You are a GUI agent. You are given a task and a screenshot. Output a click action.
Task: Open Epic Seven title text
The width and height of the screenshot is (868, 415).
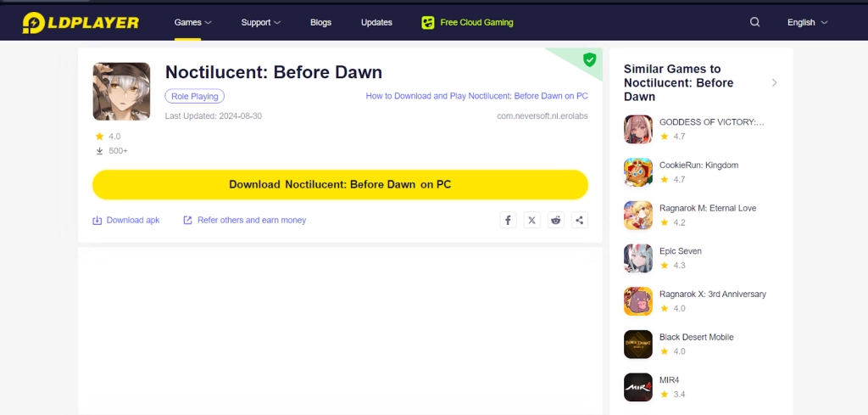click(681, 251)
